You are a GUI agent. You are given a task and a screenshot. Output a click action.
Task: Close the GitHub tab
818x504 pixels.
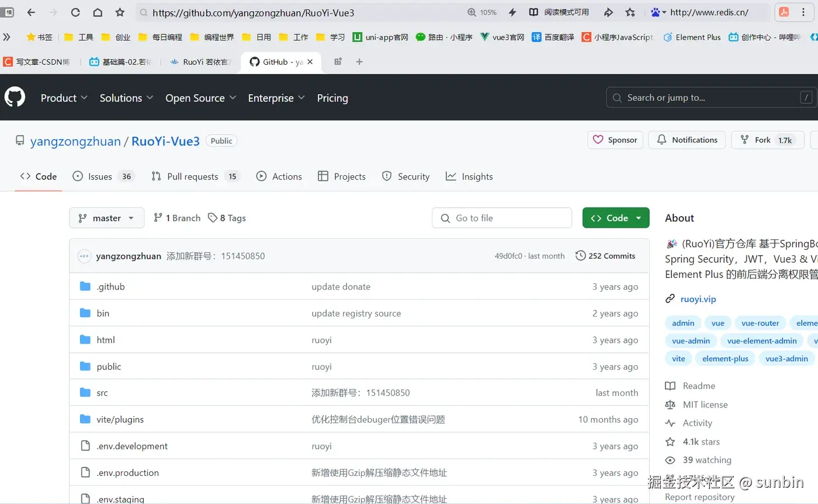point(310,62)
